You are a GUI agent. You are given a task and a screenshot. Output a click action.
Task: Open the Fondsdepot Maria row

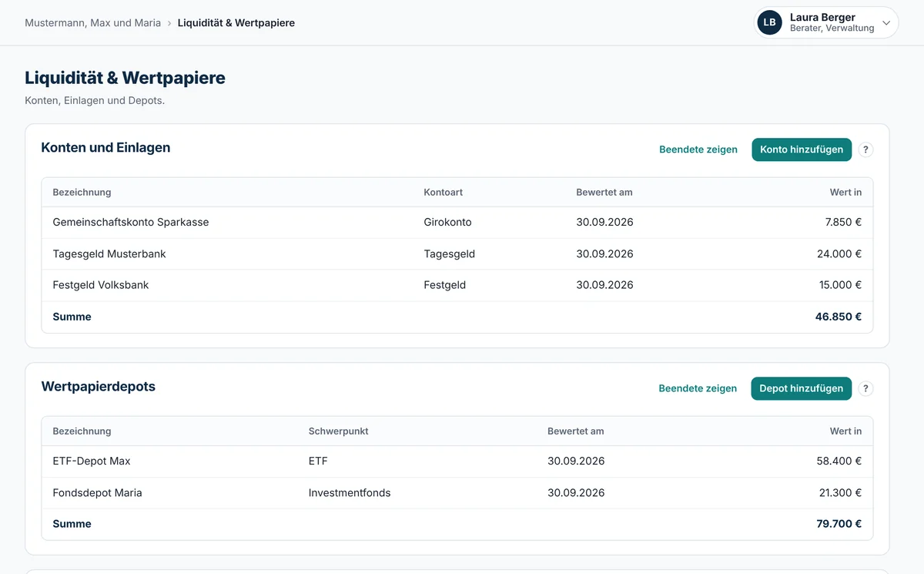(457, 492)
